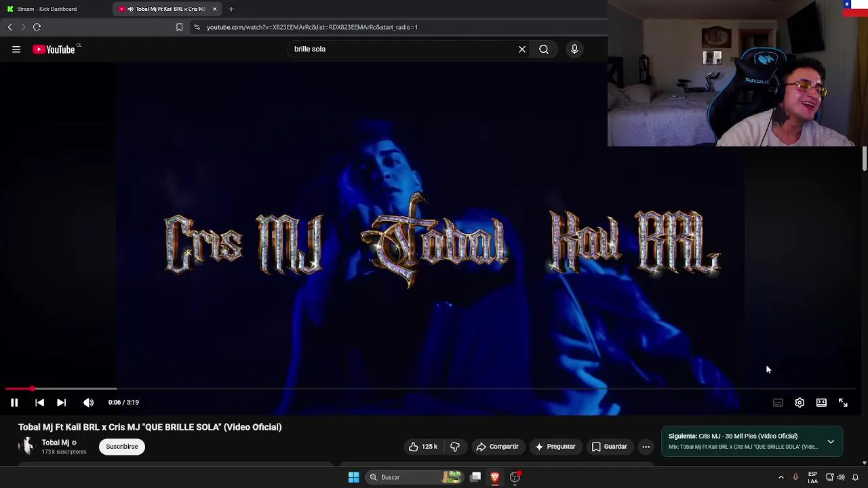Submit the search with the magnifier icon

544,49
